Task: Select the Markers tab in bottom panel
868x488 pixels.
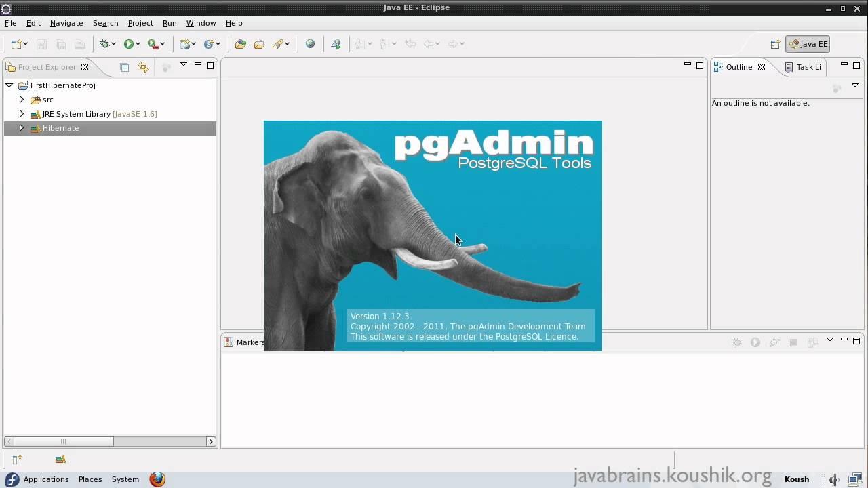Action: [250, 342]
